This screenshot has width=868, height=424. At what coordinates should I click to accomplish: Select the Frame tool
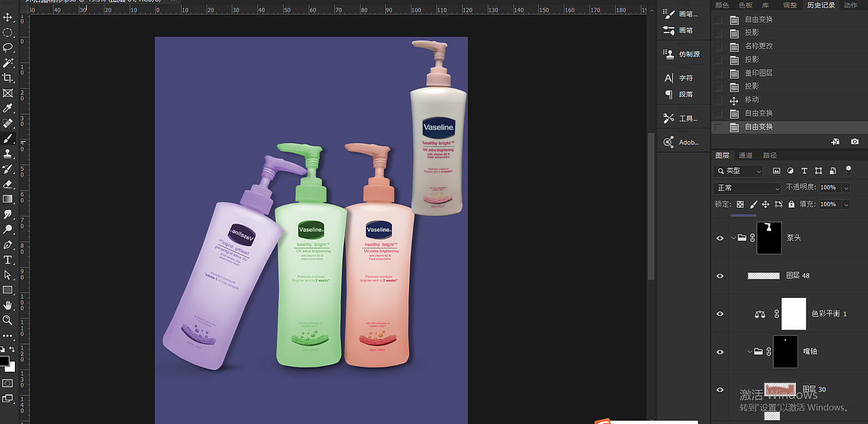coord(8,93)
